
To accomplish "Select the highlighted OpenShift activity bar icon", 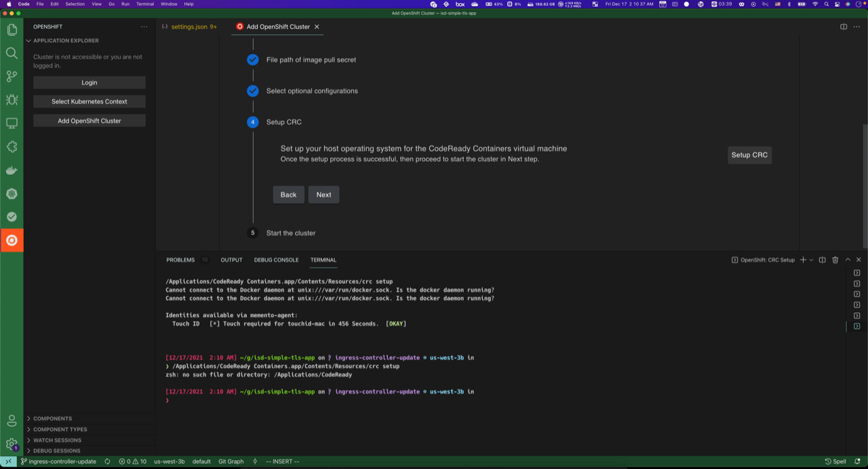I will point(12,240).
